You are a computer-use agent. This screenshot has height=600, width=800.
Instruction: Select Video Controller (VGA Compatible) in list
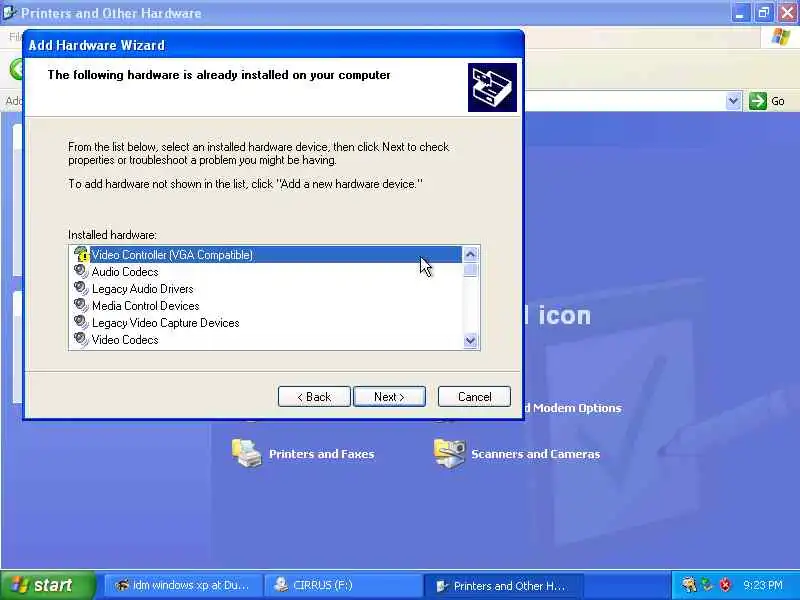click(266, 255)
